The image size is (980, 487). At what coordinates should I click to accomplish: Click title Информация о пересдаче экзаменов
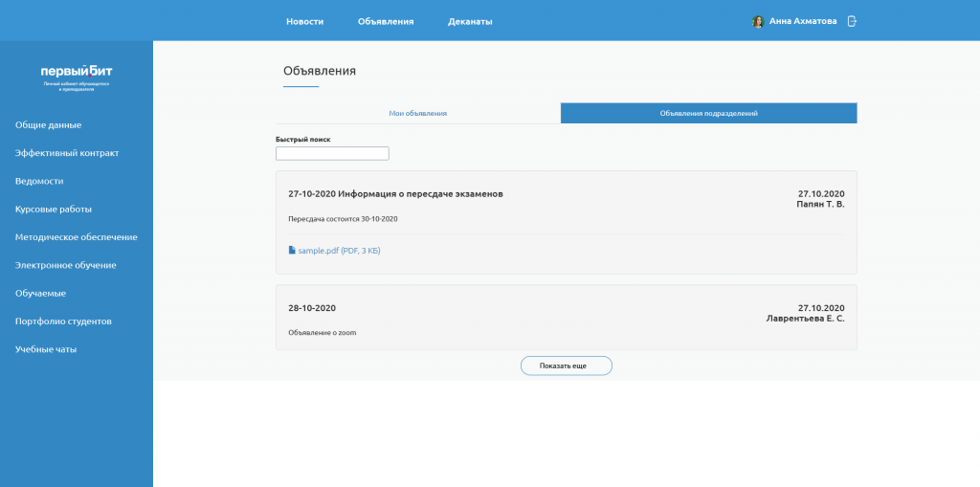click(421, 194)
